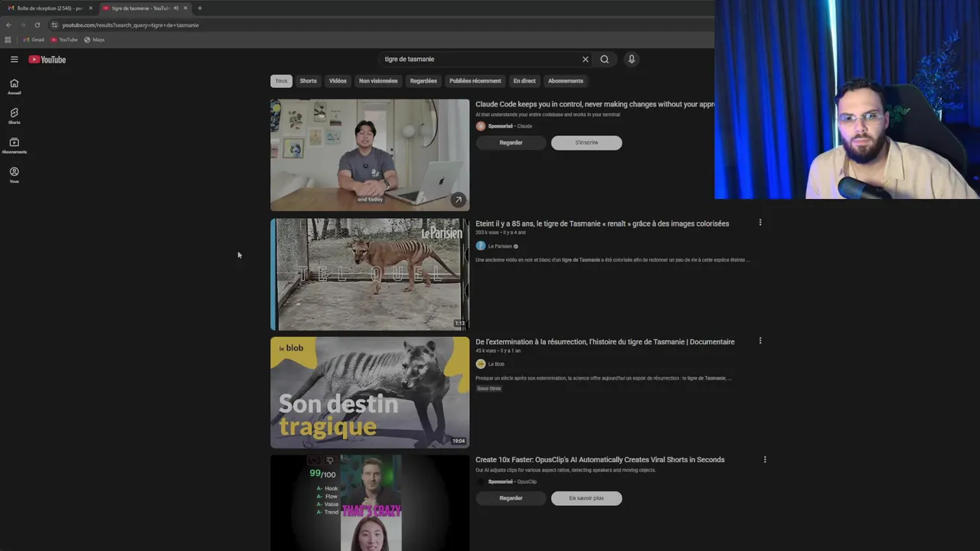Viewport: 980px width, 551px height.
Task: Open the 'De l'extermination à la résurrection' title
Action: click(605, 342)
